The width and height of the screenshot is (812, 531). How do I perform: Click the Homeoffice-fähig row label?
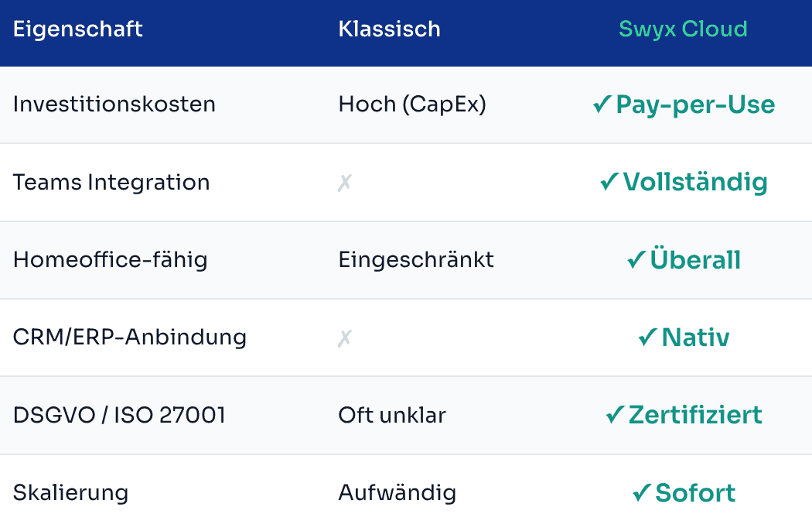click(111, 260)
